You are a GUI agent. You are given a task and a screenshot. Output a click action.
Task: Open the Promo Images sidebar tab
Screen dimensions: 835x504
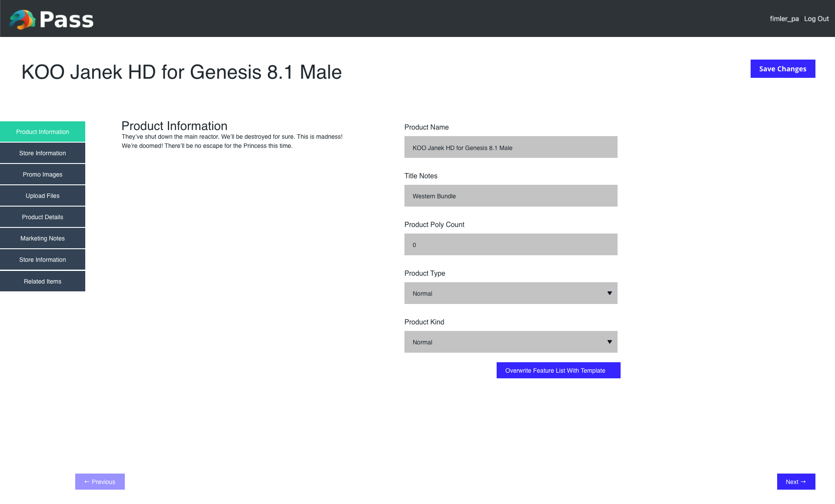43,174
